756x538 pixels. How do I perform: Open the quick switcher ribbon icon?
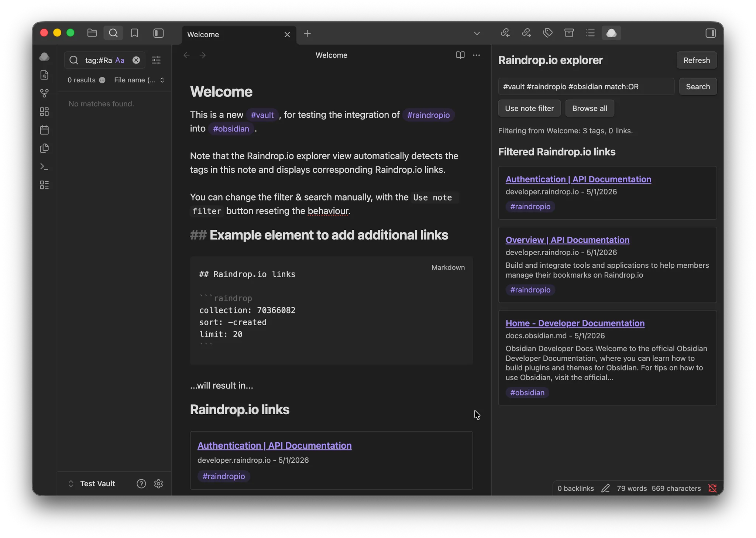(44, 75)
